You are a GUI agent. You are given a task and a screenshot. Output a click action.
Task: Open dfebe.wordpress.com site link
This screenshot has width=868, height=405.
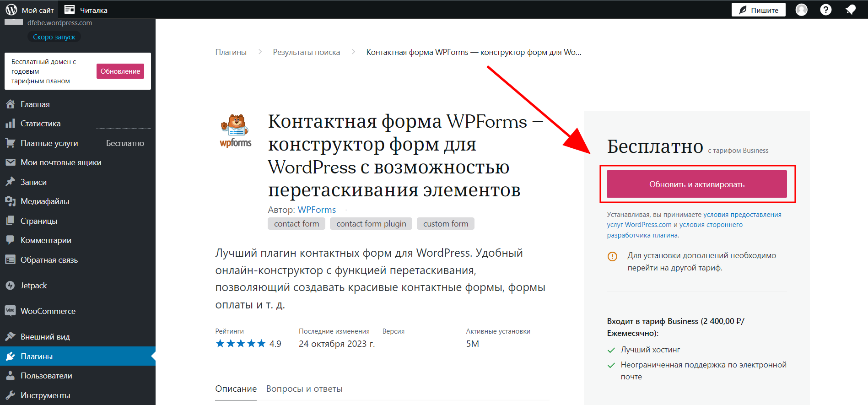point(59,22)
